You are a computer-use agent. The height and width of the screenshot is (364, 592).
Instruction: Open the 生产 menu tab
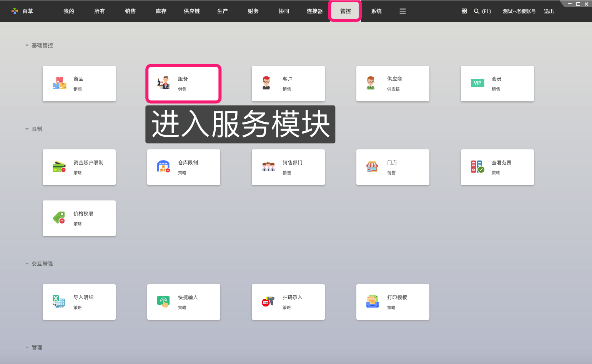pos(223,11)
